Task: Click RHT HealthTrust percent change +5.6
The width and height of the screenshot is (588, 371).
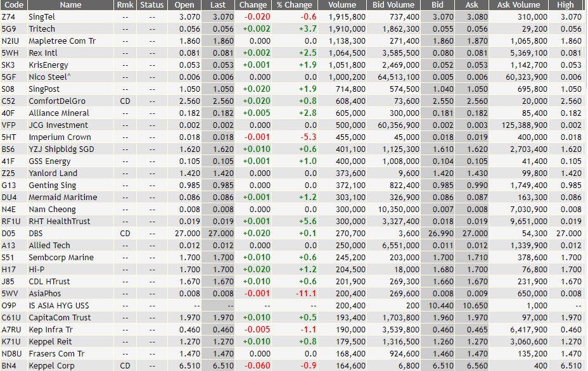Action: tap(307, 221)
